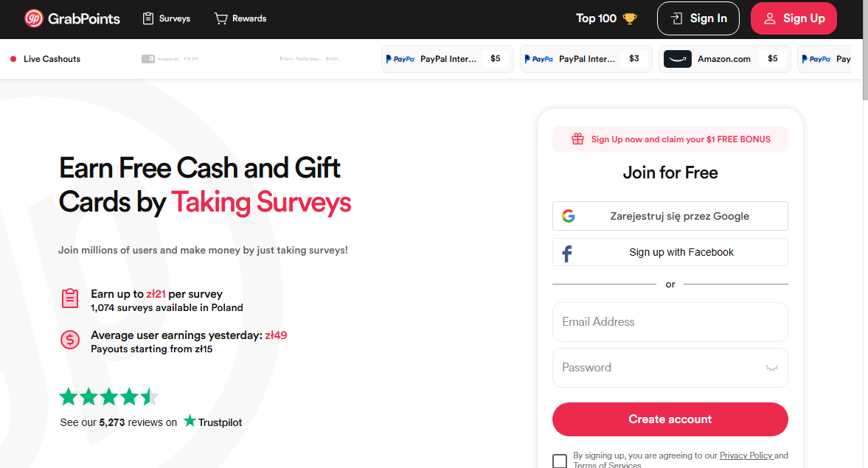Image resolution: width=868 pixels, height=468 pixels.
Task: Check the terms agreement checkbox
Action: 560,461
